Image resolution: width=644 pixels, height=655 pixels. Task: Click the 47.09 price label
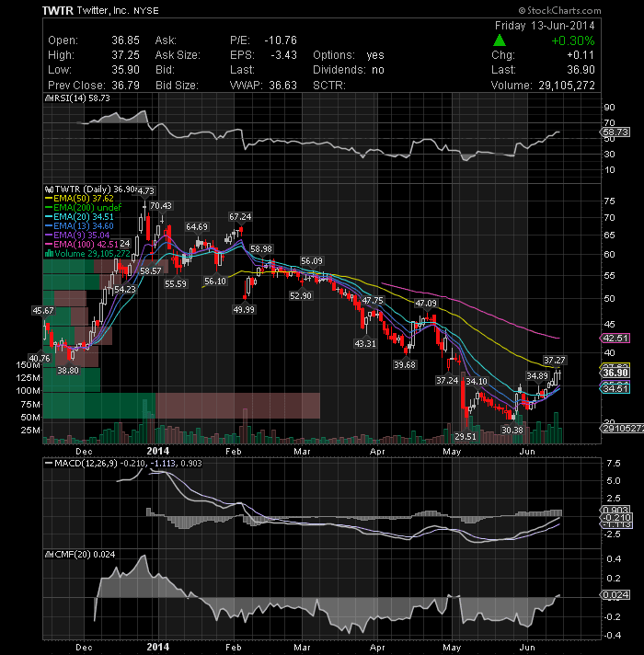426,304
